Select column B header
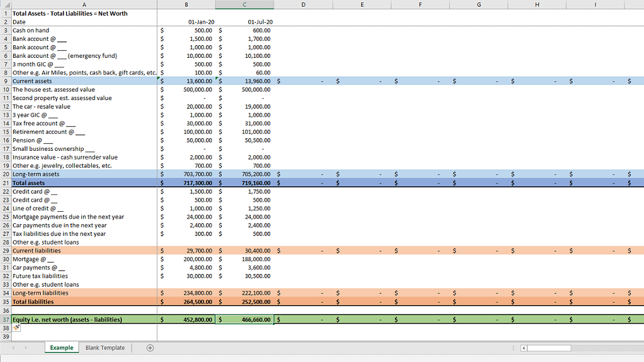Viewport: 644px width, 362px height. click(x=186, y=4)
